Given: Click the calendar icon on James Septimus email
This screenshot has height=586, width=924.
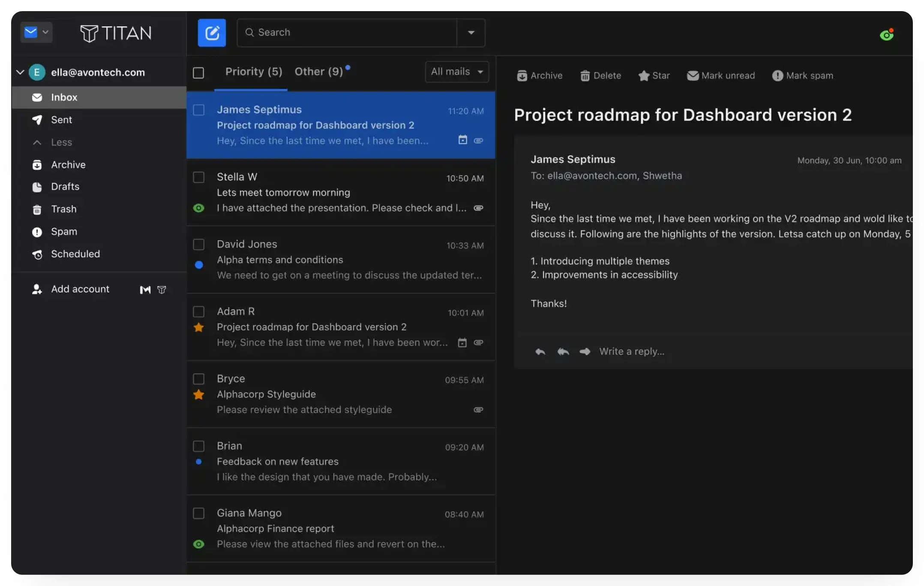Looking at the screenshot, I should (462, 140).
